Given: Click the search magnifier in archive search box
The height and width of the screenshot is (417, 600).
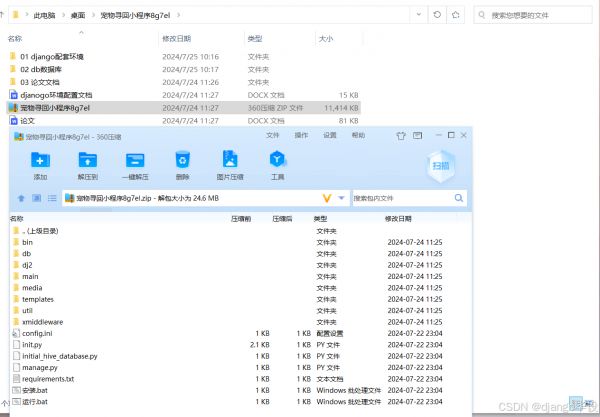Looking at the screenshot, I should coord(458,198).
